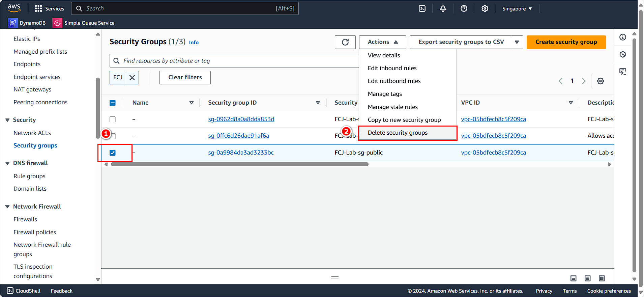Choose Manage stale rules
The height and width of the screenshot is (297, 644).
(407, 107)
